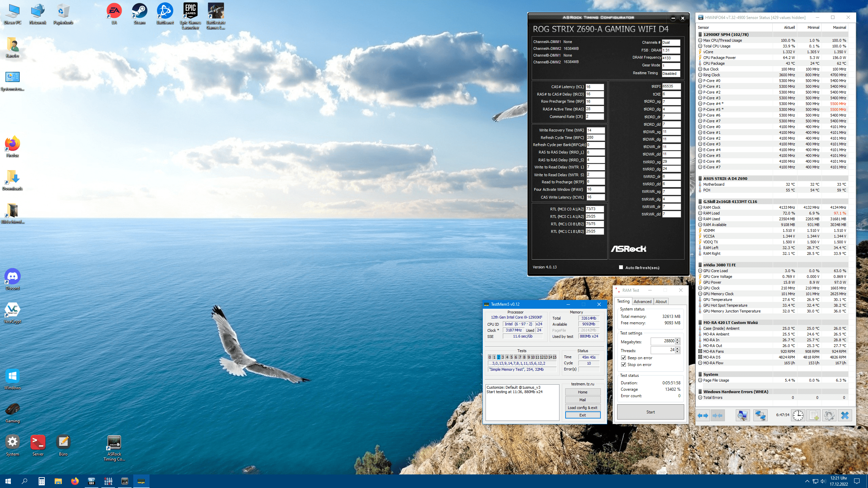Decrease Threads value with spinner down arrow
Screen dimensions: 868x488
click(677, 351)
